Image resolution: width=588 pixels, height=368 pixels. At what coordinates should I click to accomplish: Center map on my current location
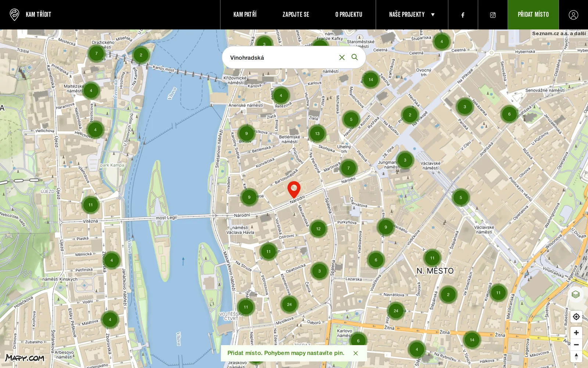576,316
